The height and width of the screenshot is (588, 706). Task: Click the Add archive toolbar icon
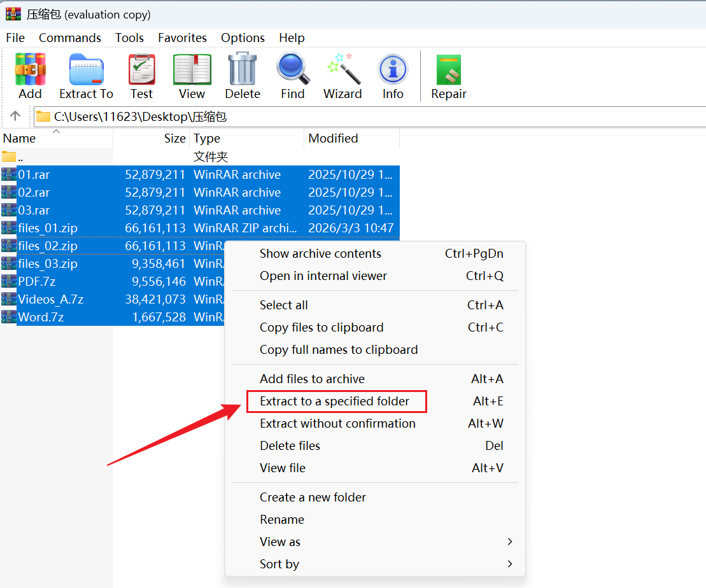point(30,70)
